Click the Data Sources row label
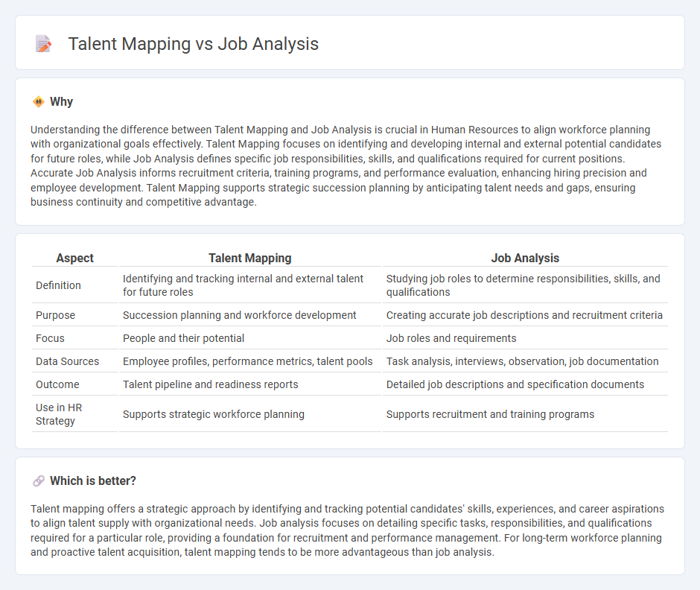 click(x=68, y=361)
